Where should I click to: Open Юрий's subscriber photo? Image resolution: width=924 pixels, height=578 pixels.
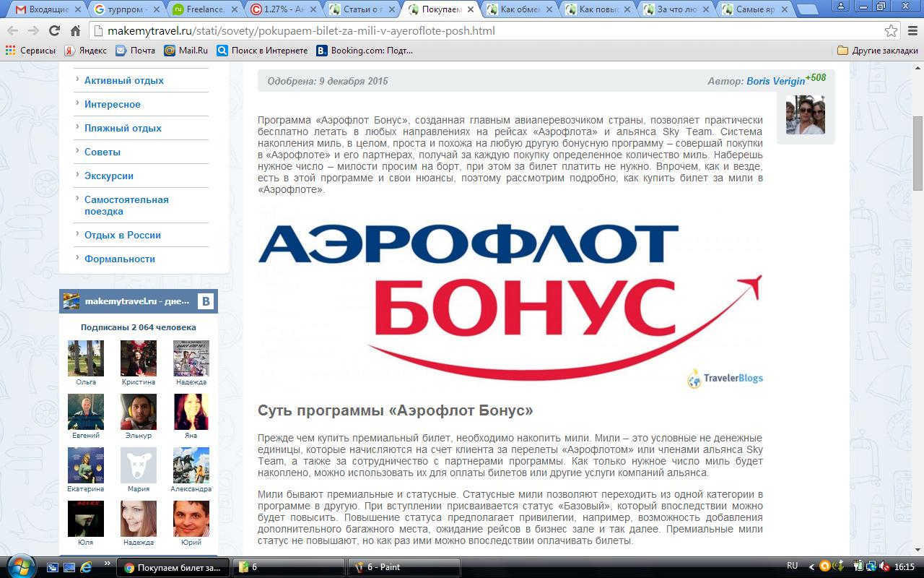point(191,519)
